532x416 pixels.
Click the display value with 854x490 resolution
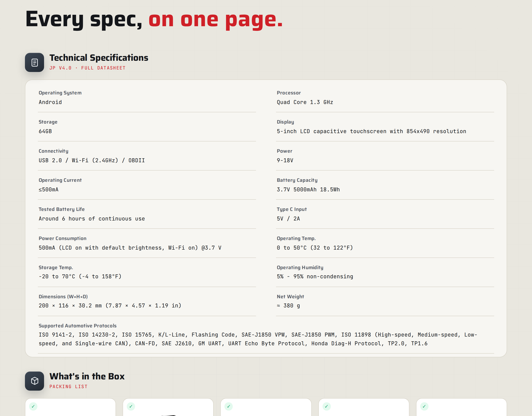(371, 131)
